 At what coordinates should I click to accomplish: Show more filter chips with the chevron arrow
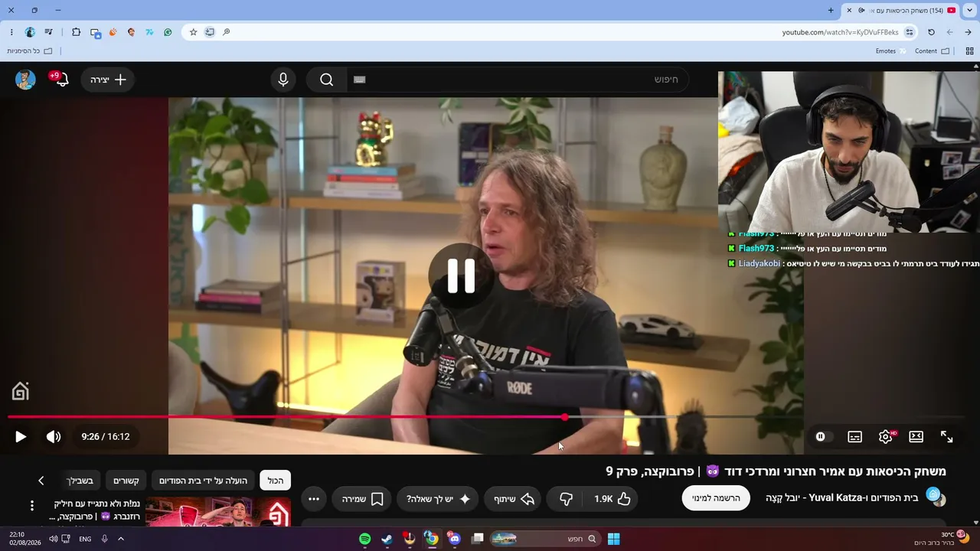point(41,481)
